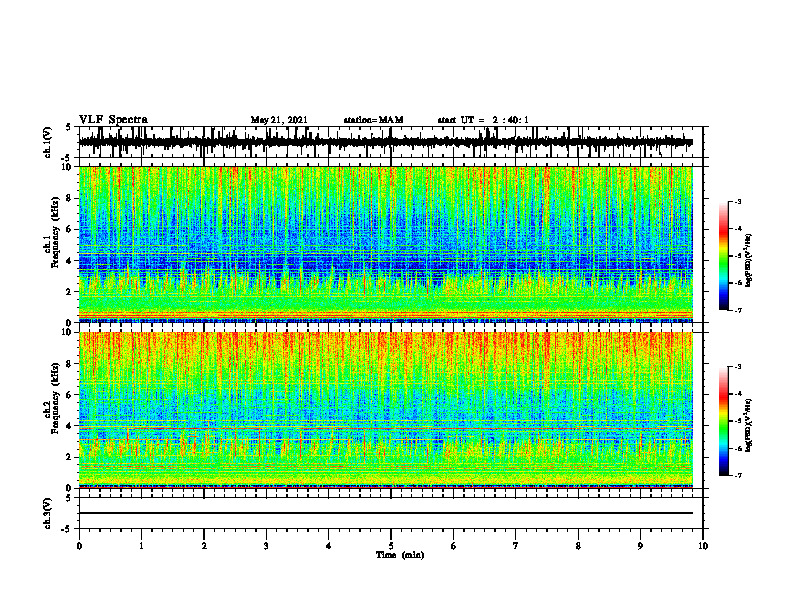This screenshot has width=792, height=612.
Task: Click inside the ch.2 spectrogram panel
Action: coord(386,410)
